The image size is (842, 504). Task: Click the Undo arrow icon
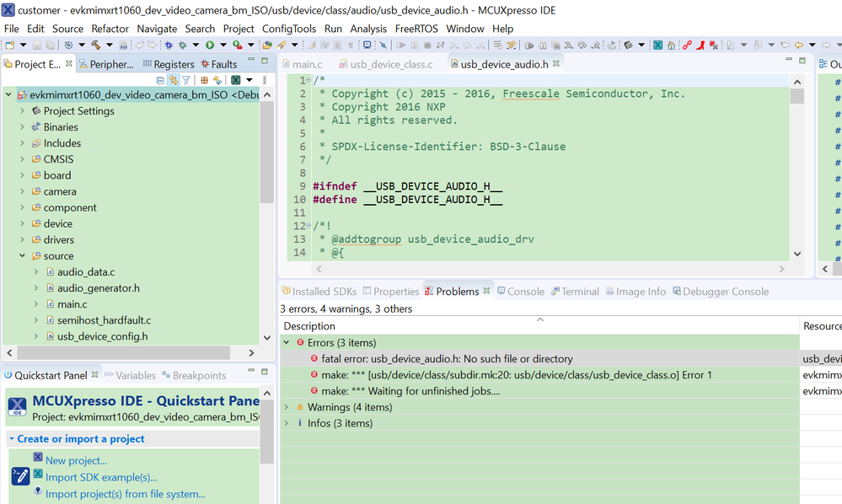tap(140, 45)
